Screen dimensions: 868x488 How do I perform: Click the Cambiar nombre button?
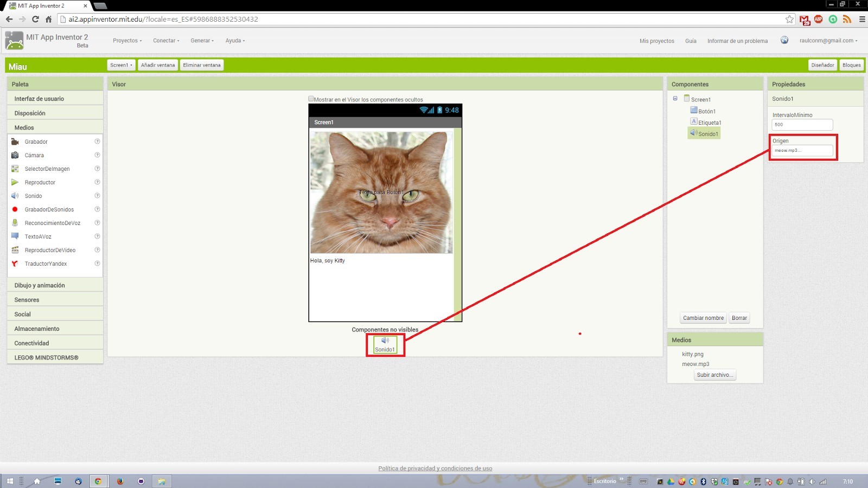pyautogui.click(x=703, y=318)
